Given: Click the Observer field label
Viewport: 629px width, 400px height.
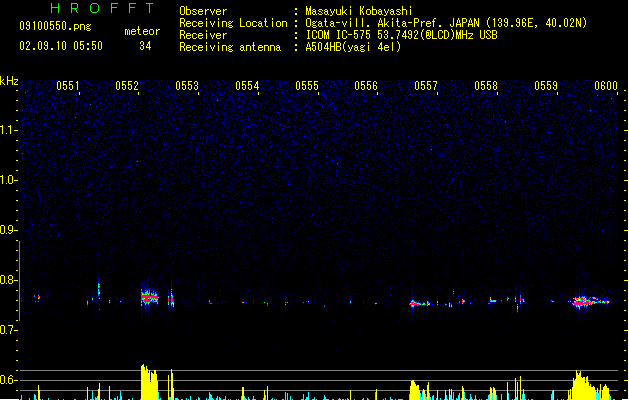Looking at the screenshot, I should tap(203, 11).
